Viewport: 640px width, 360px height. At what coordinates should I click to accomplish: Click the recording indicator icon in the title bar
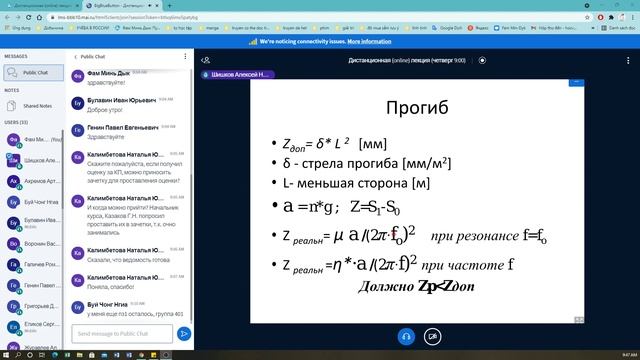pos(482,60)
